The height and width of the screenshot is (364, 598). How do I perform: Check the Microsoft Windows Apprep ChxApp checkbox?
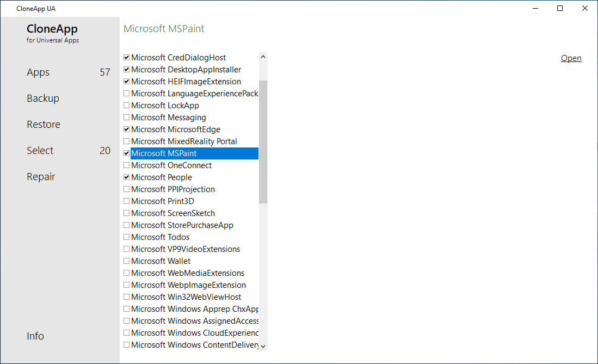tap(127, 309)
